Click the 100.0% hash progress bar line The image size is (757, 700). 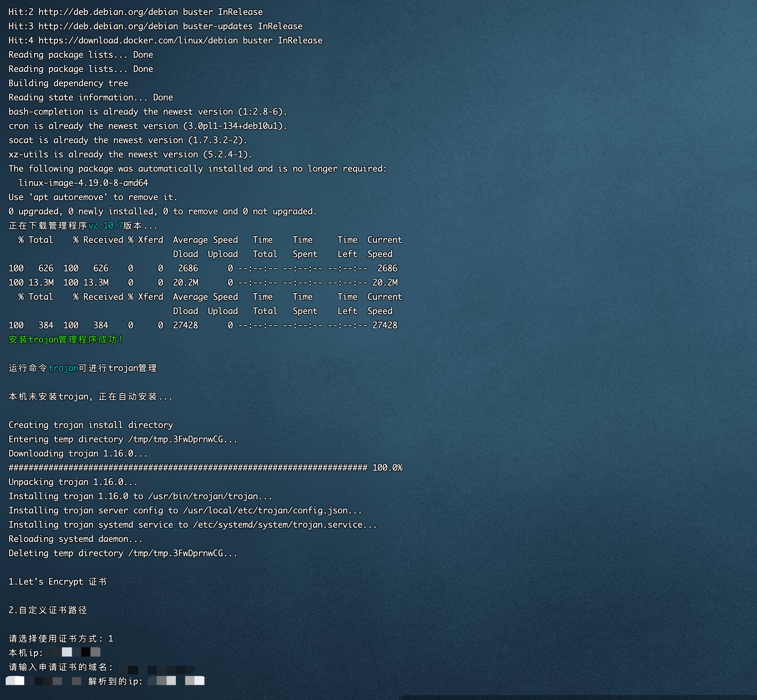(x=205, y=468)
